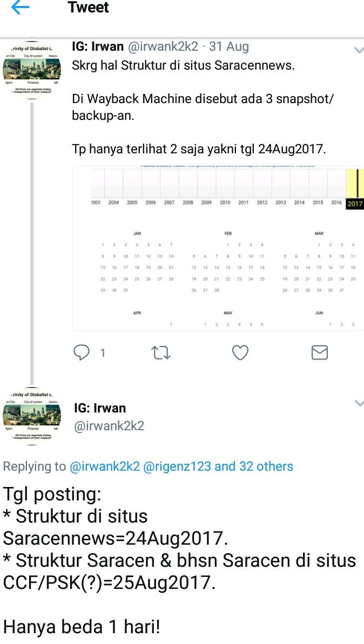
Task: Like the tweet with heart icon
Action: tap(240, 353)
